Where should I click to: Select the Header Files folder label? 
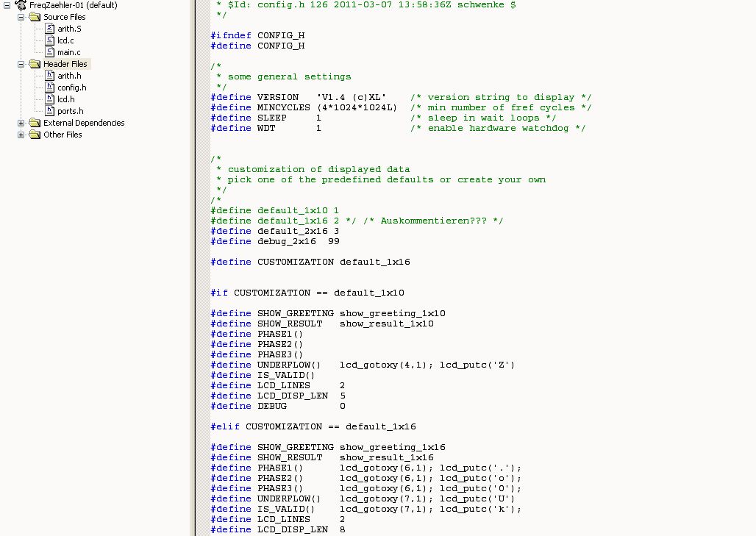(x=65, y=64)
